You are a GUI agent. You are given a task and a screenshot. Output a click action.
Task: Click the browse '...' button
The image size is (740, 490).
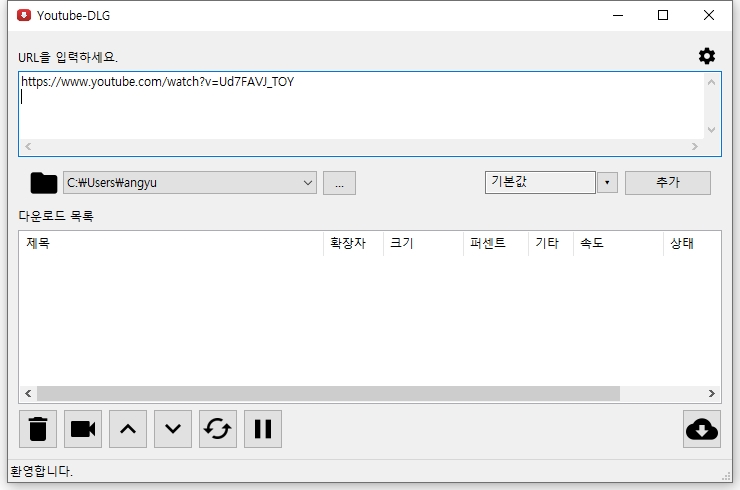pyautogui.click(x=339, y=183)
